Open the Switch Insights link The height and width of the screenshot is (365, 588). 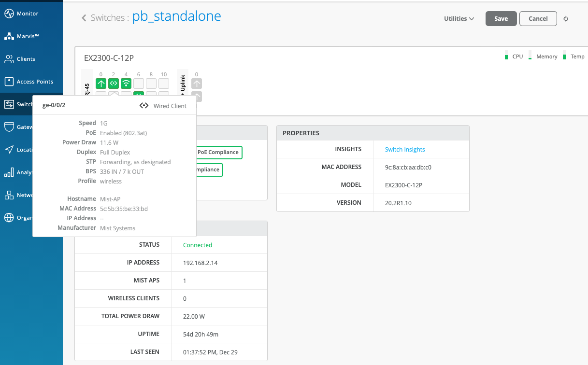(x=405, y=150)
